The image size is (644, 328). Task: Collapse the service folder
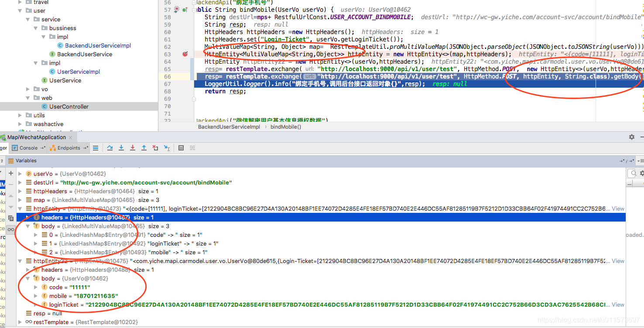click(28, 19)
